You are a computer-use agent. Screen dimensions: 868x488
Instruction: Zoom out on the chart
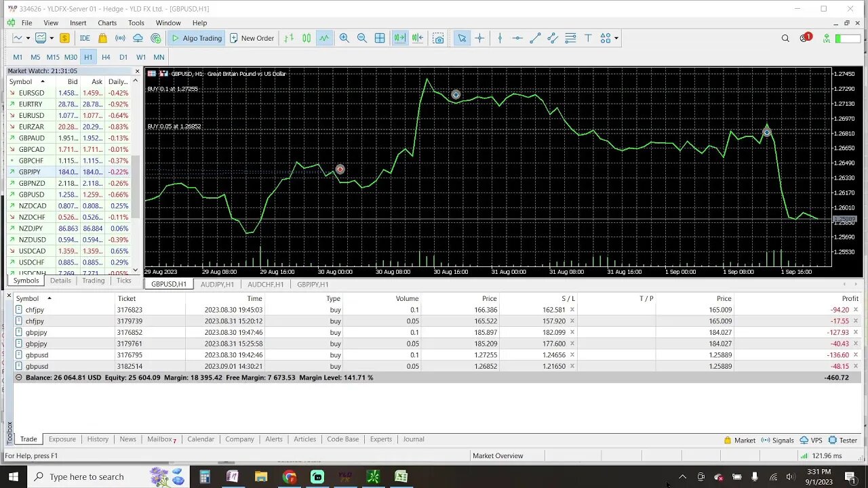pyautogui.click(x=362, y=38)
